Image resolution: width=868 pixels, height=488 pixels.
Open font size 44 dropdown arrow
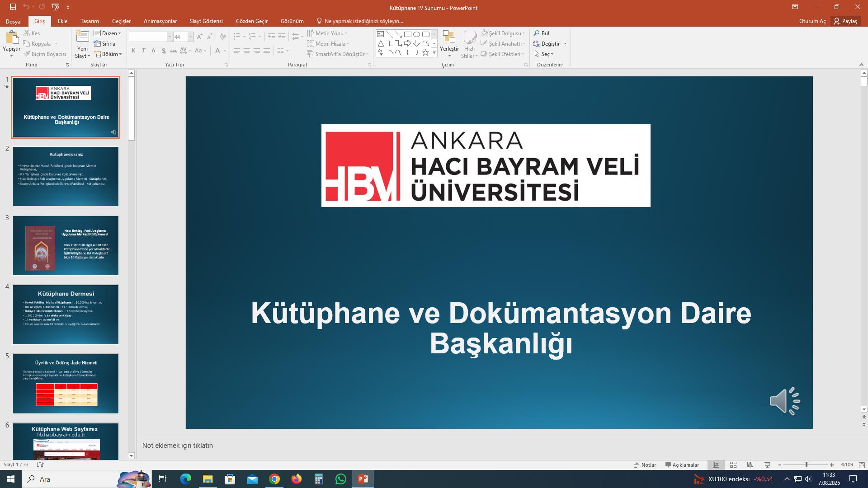190,37
